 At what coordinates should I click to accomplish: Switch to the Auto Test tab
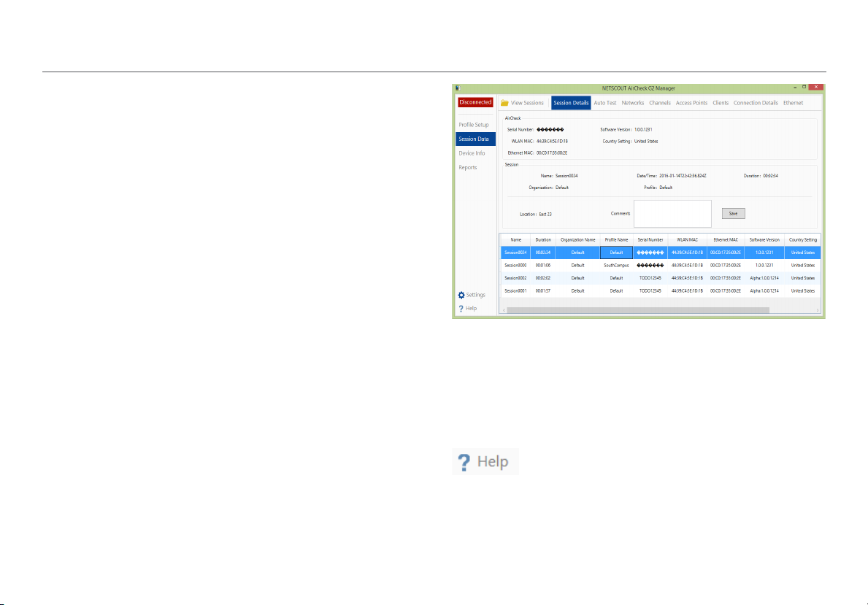coord(605,103)
